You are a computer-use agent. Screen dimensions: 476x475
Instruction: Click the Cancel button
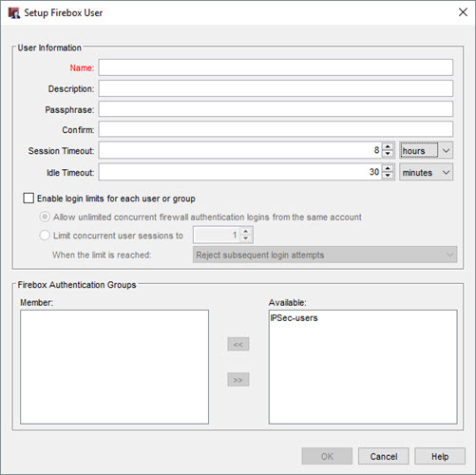384,456
